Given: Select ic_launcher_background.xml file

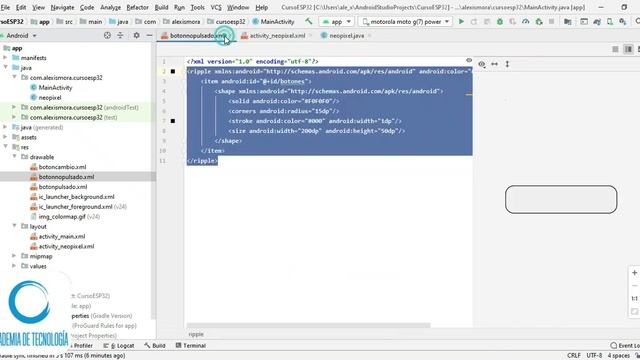Looking at the screenshot, I should [76, 196].
